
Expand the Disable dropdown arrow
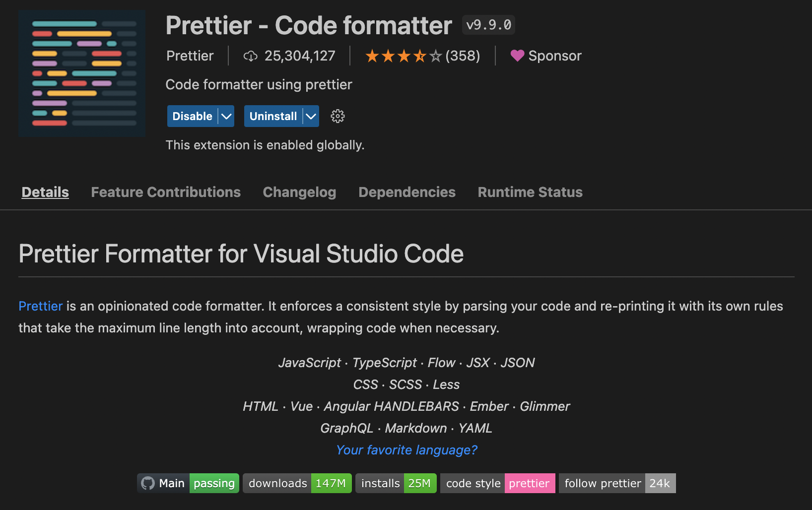226,116
